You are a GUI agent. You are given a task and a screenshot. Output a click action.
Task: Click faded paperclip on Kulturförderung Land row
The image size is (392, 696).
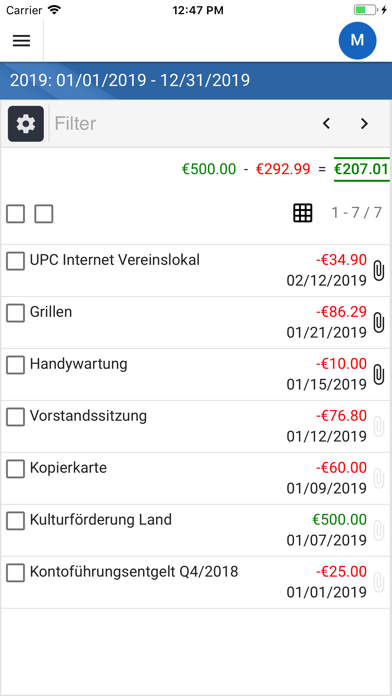378,530
